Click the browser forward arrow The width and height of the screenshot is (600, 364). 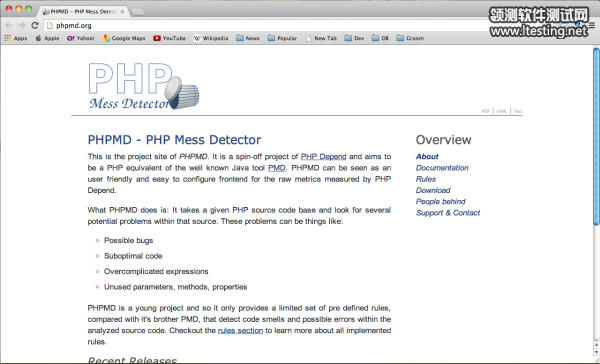pos(22,25)
